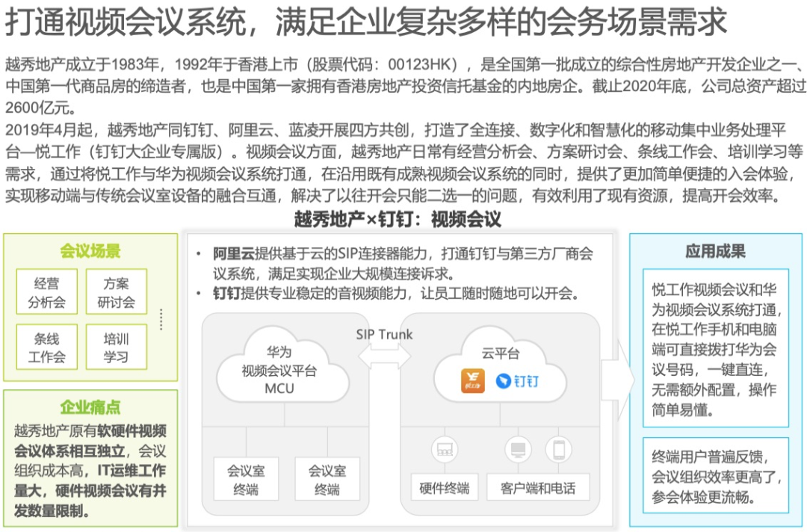The width and height of the screenshot is (807, 532).
Task: Click the SIP Trunk double-headed arrow
Action: pyautogui.click(x=384, y=356)
